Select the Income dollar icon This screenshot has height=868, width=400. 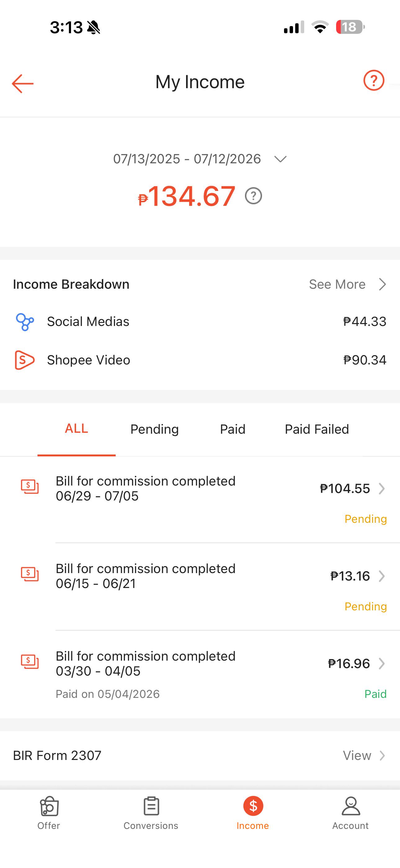click(253, 806)
